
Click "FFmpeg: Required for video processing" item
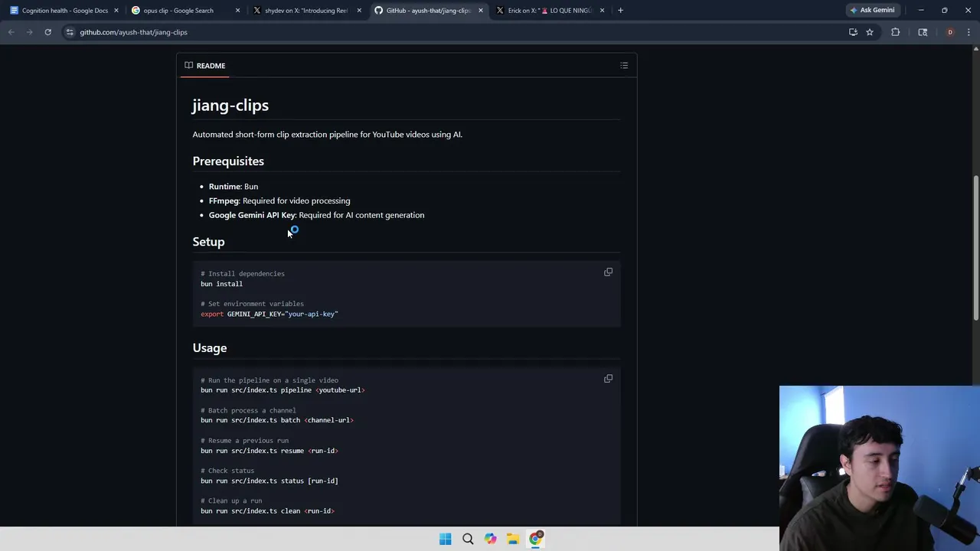tap(279, 201)
